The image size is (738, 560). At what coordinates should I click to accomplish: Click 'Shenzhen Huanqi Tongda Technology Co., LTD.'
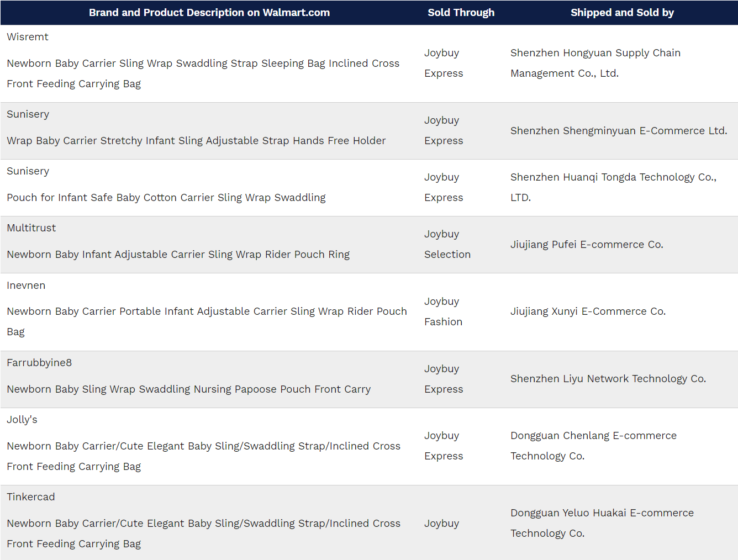(613, 187)
